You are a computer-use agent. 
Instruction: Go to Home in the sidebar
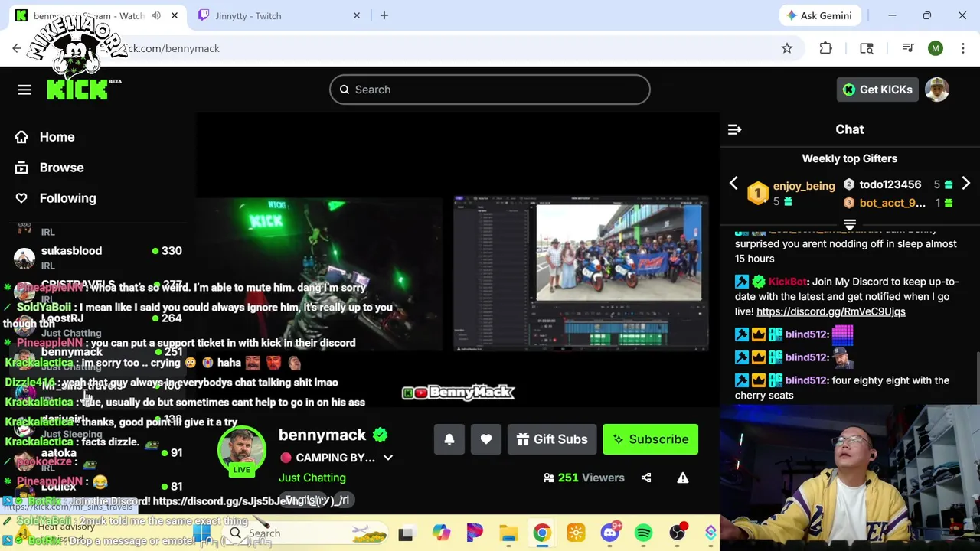(x=57, y=137)
